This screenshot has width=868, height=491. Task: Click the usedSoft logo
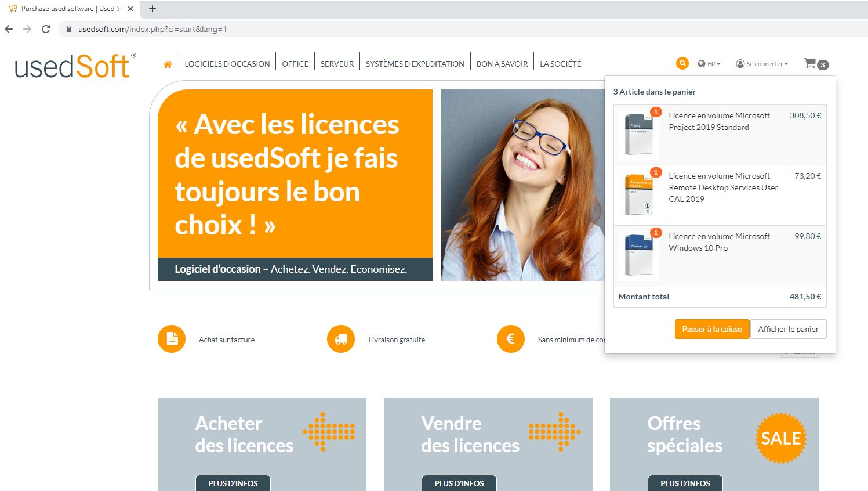75,66
